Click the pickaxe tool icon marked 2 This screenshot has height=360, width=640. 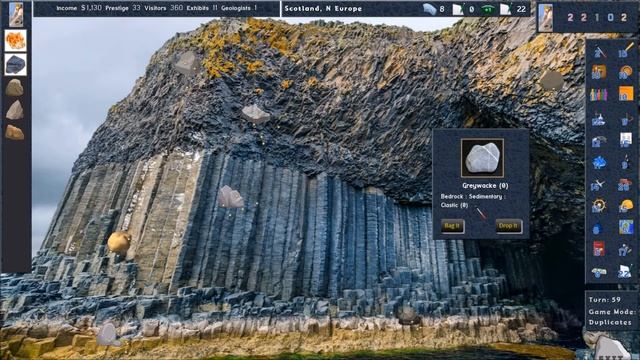pyautogui.click(x=599, y=51)
